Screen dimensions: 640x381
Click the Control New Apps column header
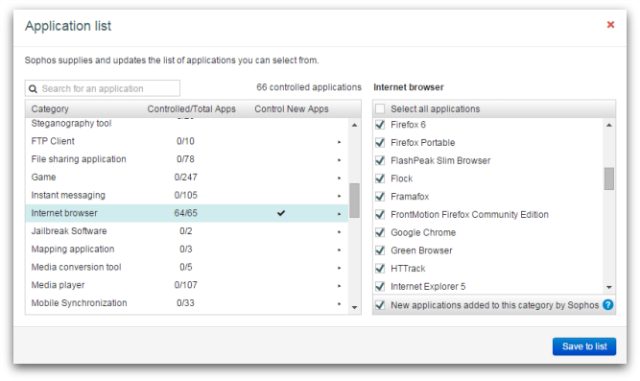point(291,109)
